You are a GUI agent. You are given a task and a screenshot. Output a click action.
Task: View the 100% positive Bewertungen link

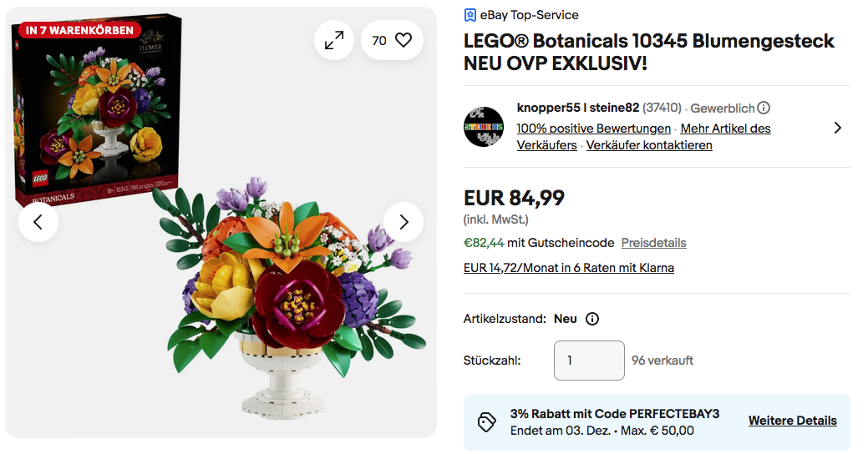tap(593, 129)
